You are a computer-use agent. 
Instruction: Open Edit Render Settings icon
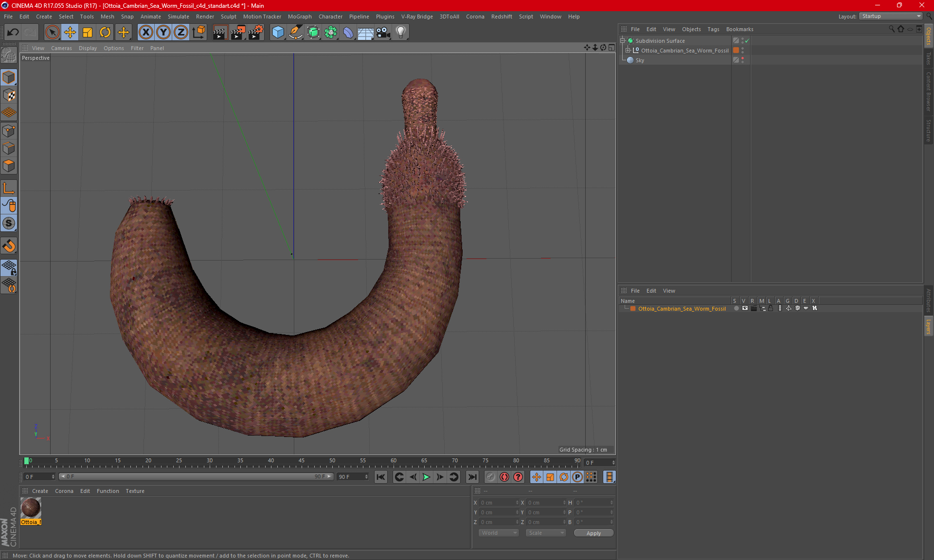pyautogui.click(x=256, y=33)
